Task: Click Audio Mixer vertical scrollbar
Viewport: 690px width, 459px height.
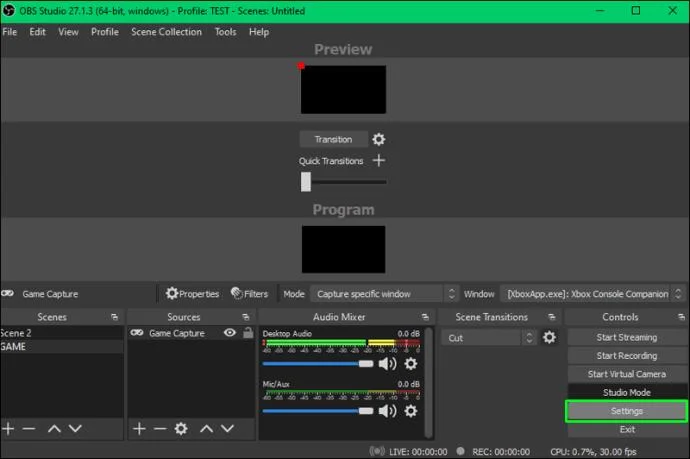Action: coord(428,382)
